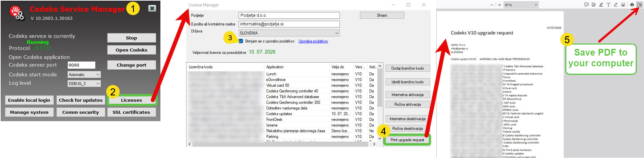
Task: Select Codeks Geofencing controller 40 row
Action: pos(282,91)
